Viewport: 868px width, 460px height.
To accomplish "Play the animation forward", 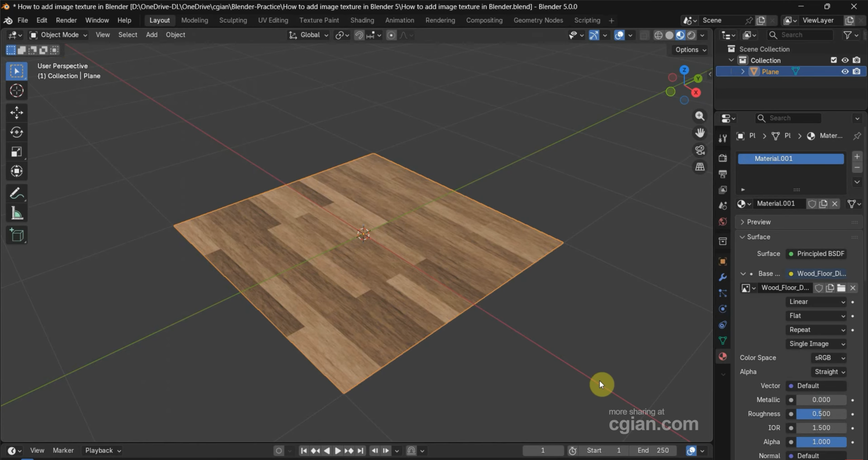I will (337, 451).
